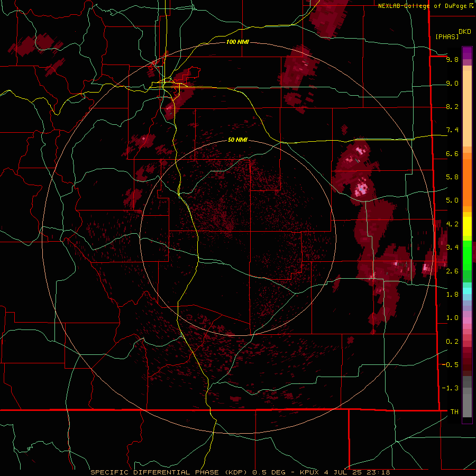
Task: Select the 7.4 scale label
Action: point(452,130)
